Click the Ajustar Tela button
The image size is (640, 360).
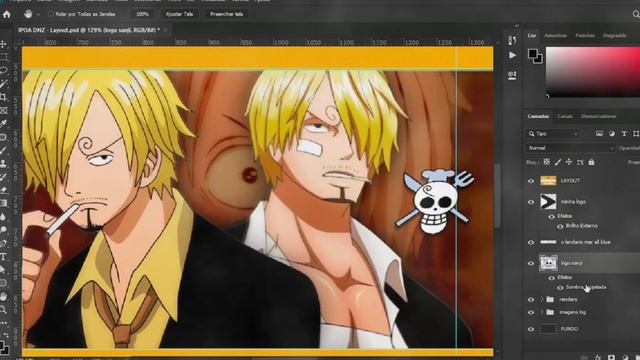pyautogui.click(x=179, y=14)
